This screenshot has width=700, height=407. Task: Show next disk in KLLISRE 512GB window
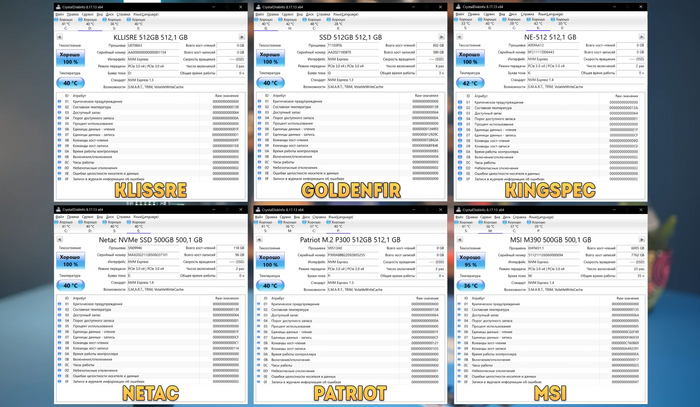pos(242,37)
